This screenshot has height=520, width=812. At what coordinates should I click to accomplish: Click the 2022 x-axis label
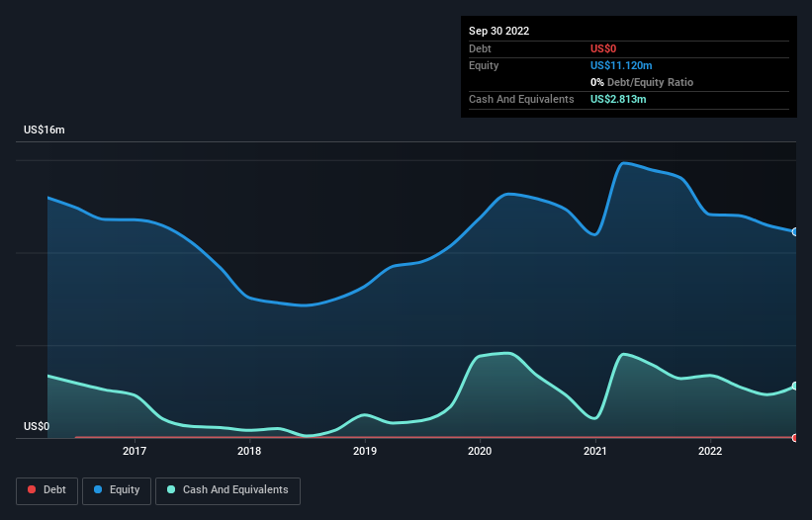(710, 451)
